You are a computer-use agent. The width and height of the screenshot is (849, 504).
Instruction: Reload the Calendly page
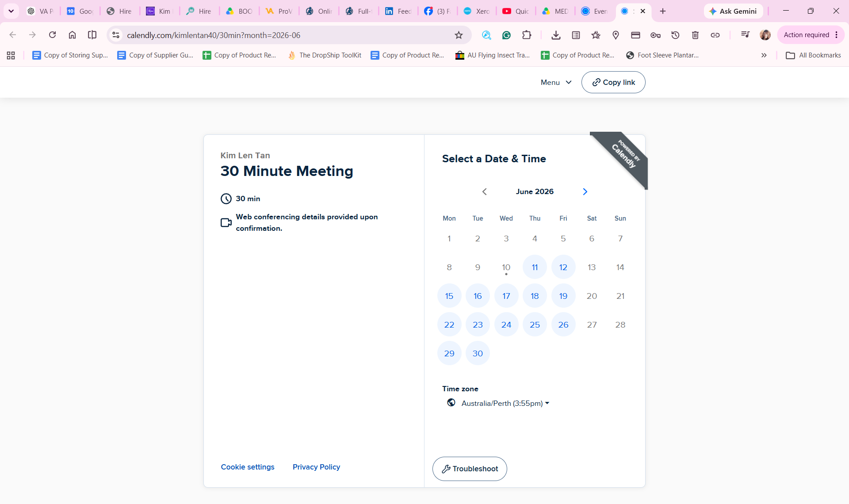[x=52, y=35]
